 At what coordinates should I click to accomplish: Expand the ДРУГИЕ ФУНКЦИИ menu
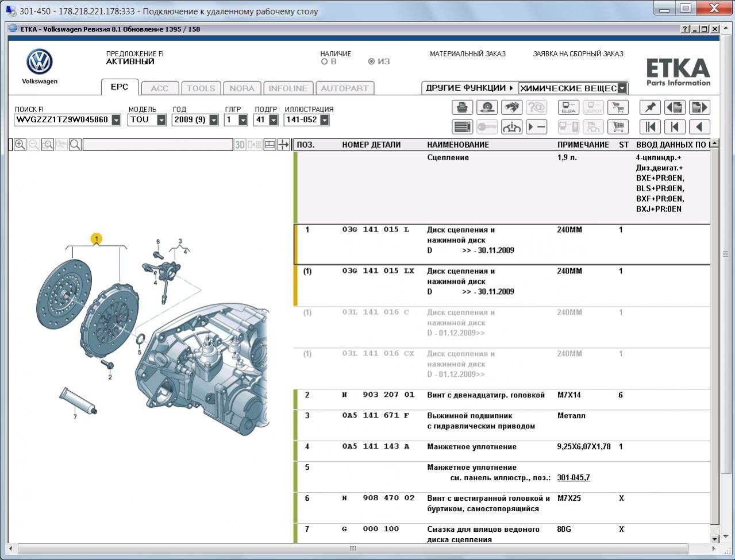[x=470, y=88]
